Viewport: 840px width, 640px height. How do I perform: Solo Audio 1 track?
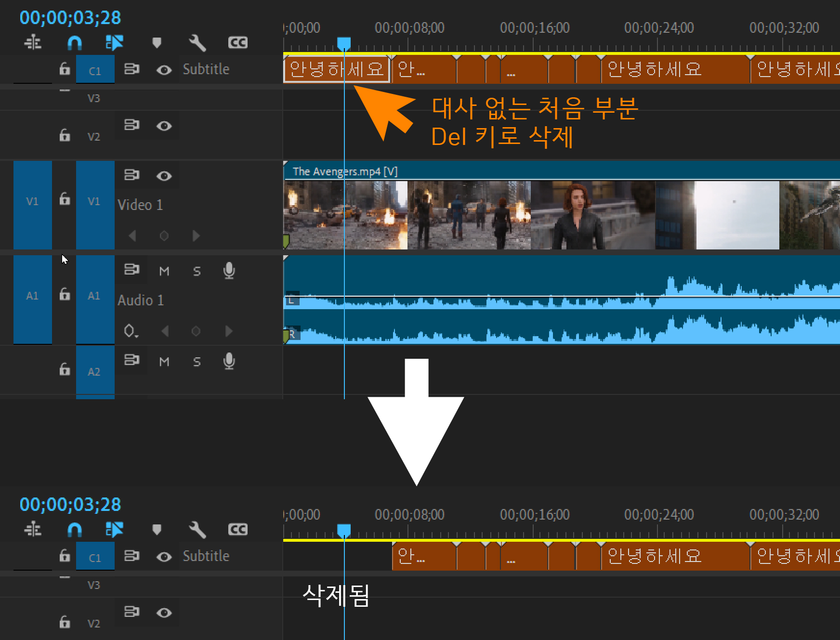pos(197,271)
